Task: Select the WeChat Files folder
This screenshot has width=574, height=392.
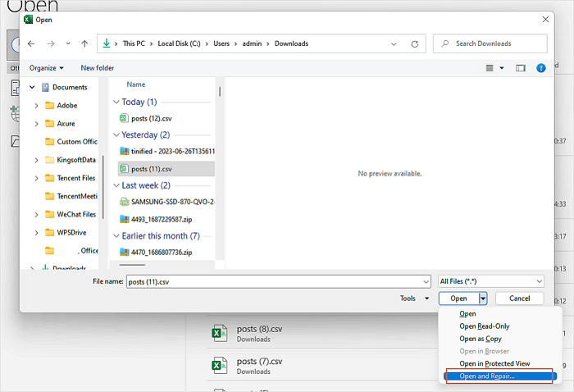Action: 71,215
